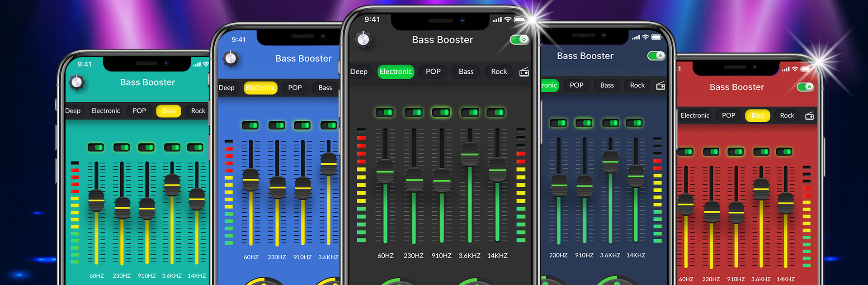The width and height of the screenshot is (868, 285).
Task: Click 60HZ slider handle on black phone
Action: pyautogui.click(x=385, y=172)
